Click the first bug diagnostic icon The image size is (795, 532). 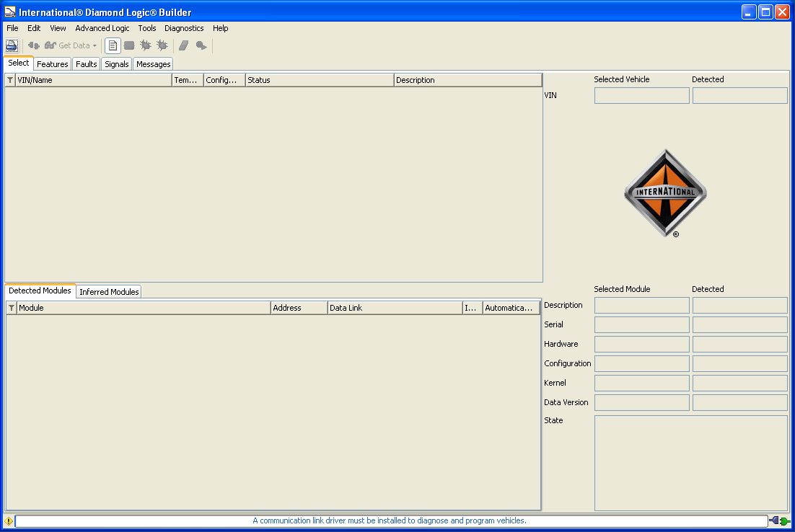click(146, 45)
